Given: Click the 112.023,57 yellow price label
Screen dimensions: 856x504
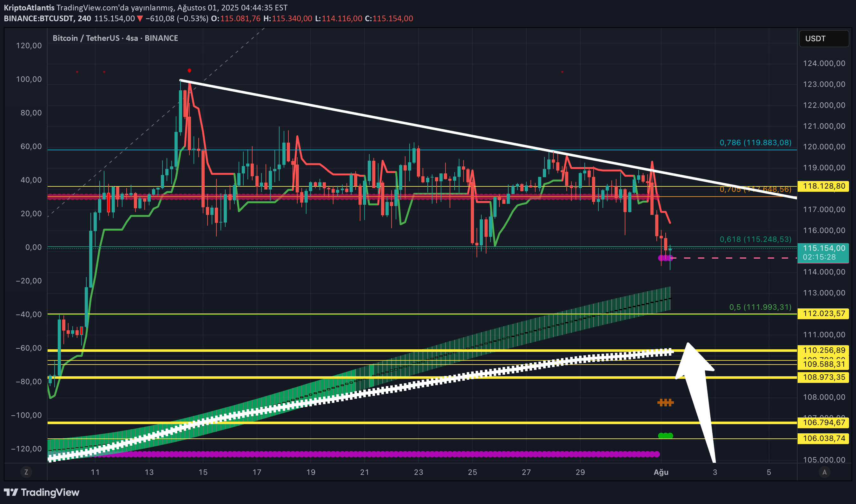Looking at the screenshot, I should pos(823,313).
